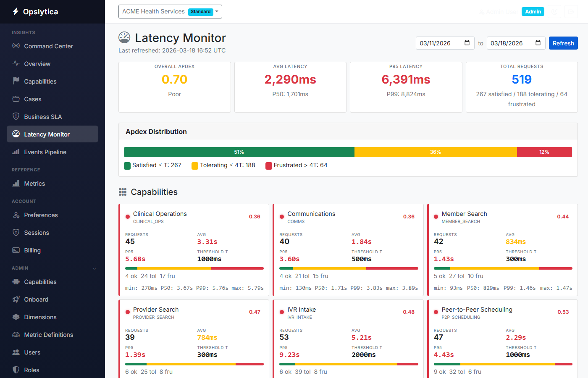Open Events Pipeline via its bar-graph icon
Image resolution: width=588 pixels, height=378 pixels.
click(x=16, y=152)
